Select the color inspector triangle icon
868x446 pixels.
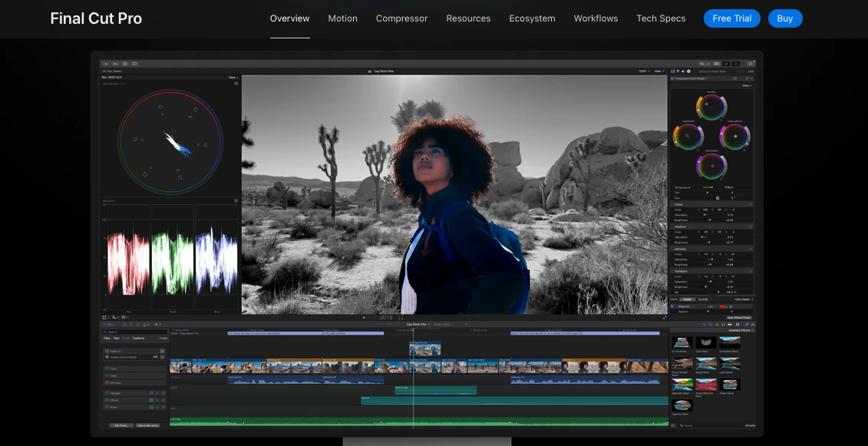click(x=678, y=71)
